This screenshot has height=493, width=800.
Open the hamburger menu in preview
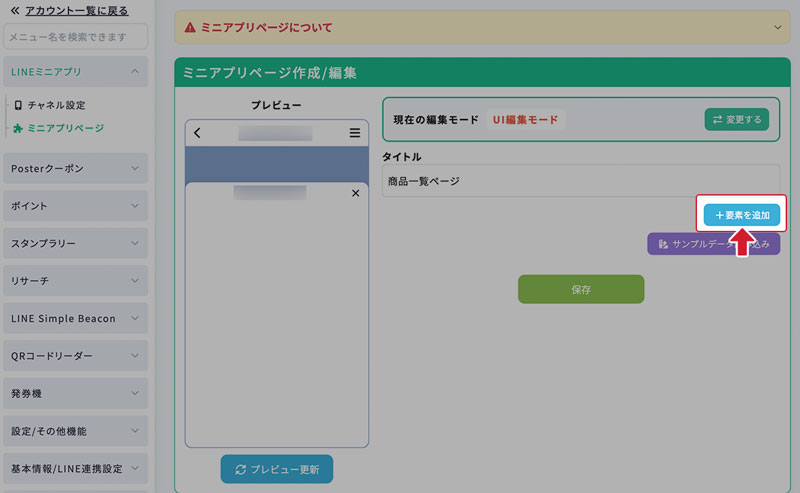pos(354,133)
